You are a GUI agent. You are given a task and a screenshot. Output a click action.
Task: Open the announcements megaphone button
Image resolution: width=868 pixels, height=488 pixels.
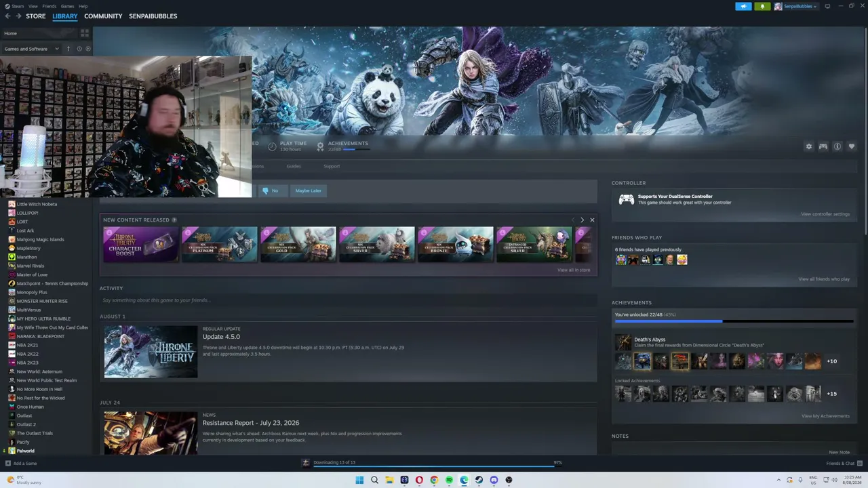(743, 6)
